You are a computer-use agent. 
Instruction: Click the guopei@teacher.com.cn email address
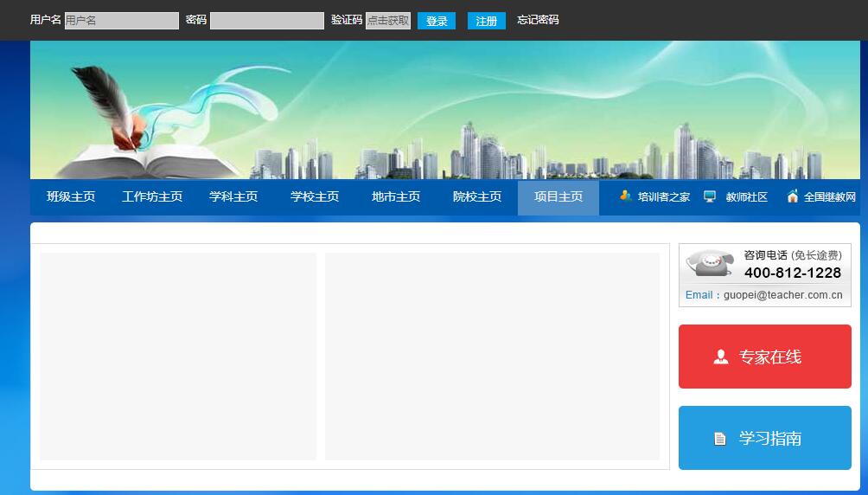click(782, 295)
